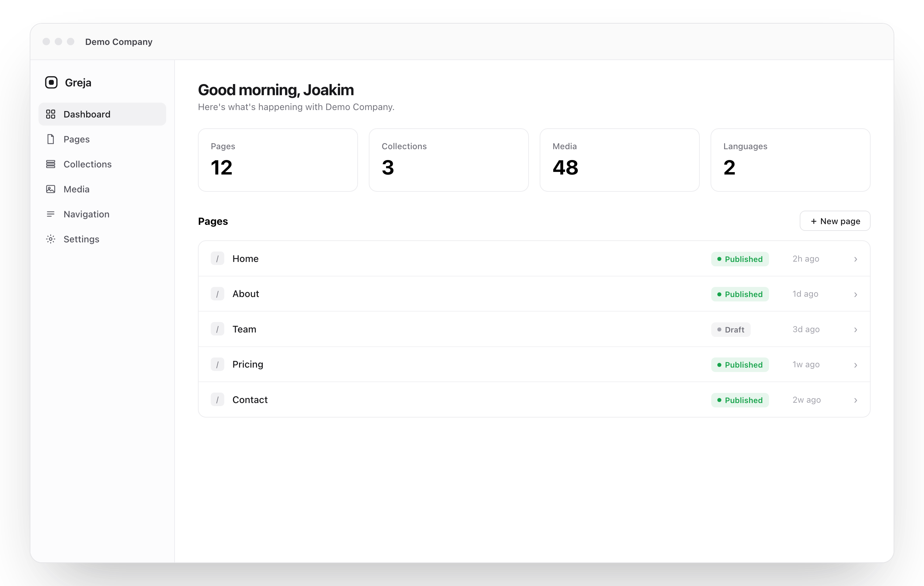Screen dimensions: 924x586
Task: Click the Home page title
Action: pyautogui.click(x=246, y=259)
